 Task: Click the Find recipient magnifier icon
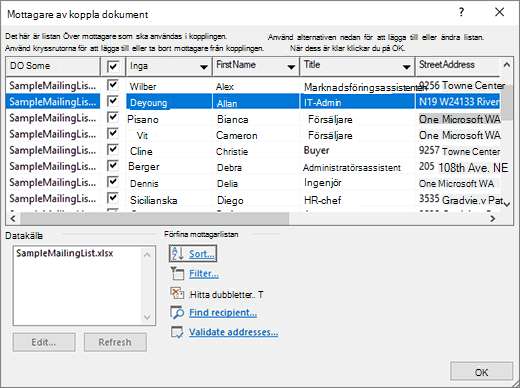point(177,312)
